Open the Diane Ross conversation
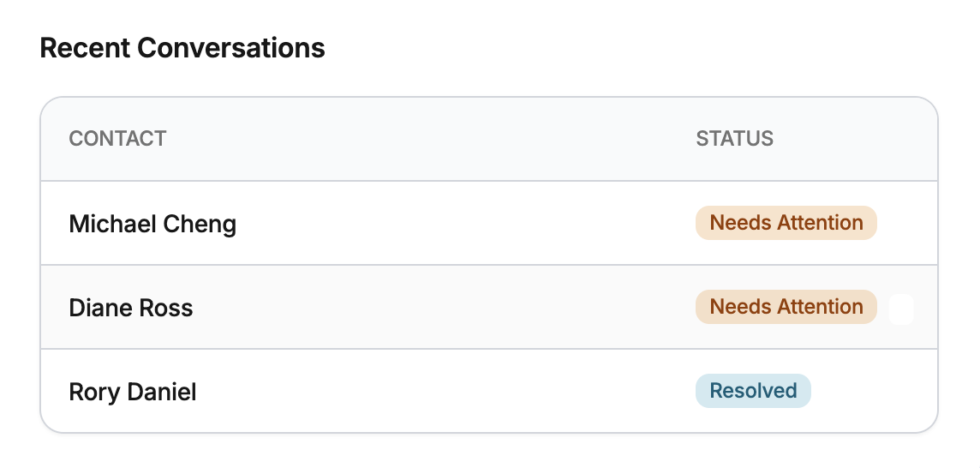Screen dimensions: 980x468 (x=131, y=309)
